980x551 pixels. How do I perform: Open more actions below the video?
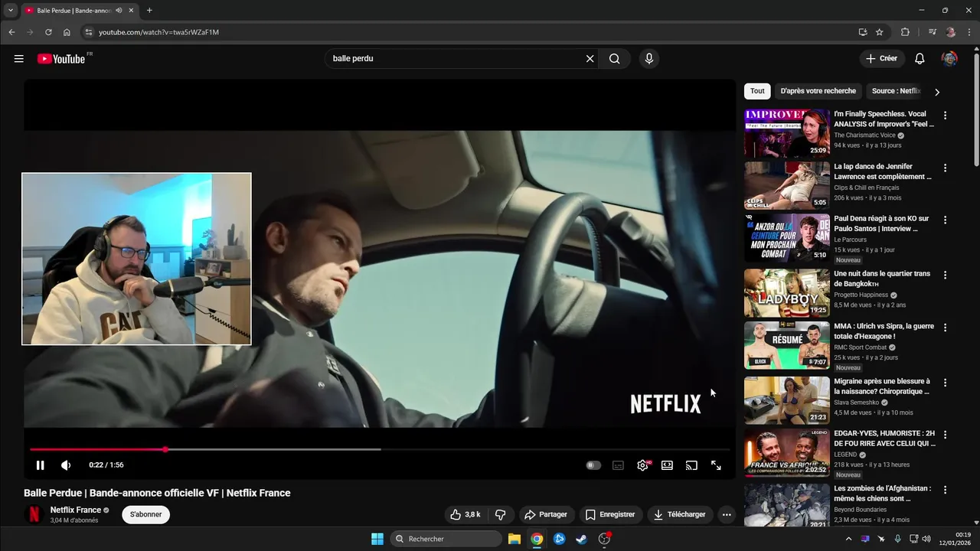point(727,514)
